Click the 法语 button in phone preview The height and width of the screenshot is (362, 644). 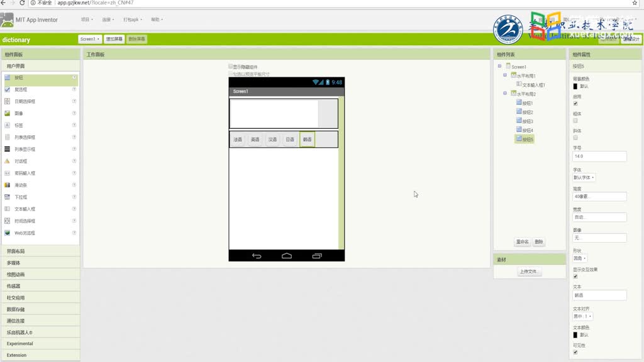(x=238, y=140)
